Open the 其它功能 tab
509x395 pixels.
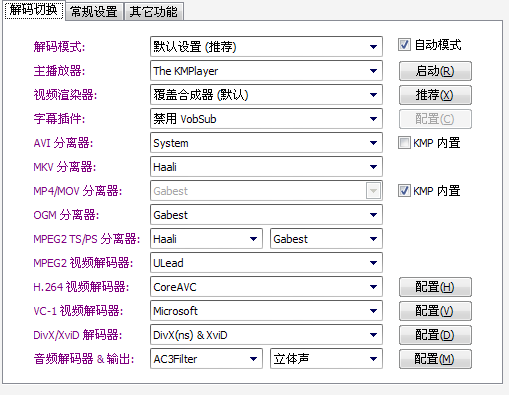click(x=154, y=12)
